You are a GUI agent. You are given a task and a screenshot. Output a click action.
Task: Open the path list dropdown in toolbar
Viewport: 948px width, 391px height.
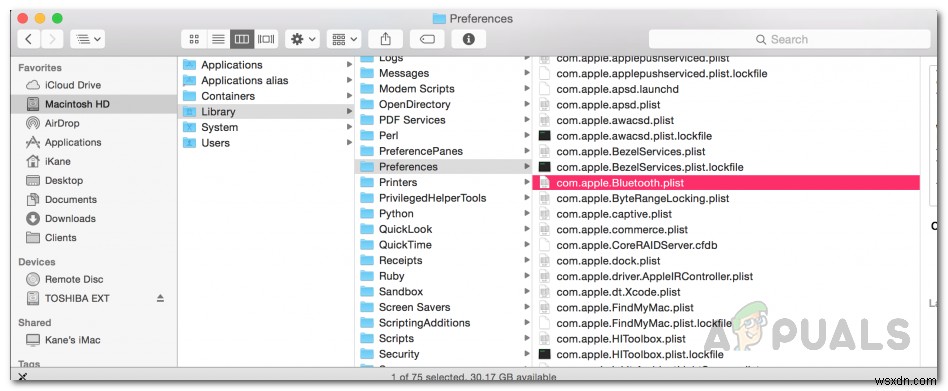pos(88,39)
